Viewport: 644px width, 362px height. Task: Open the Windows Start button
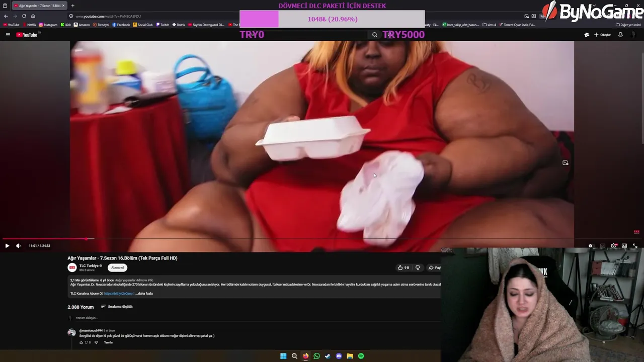click(283, 356)
